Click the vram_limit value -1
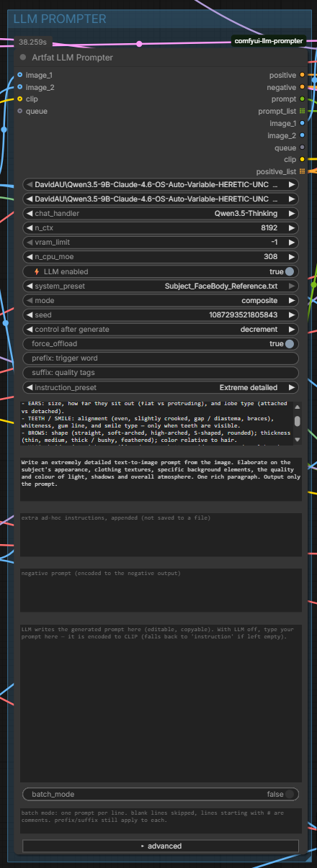 pyautogui.click(x=274, y=243)
